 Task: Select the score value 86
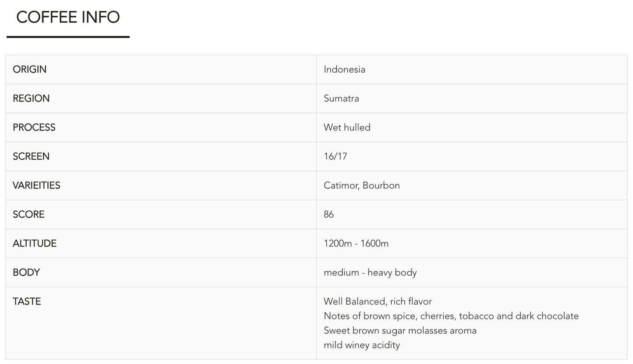[x=329, y=214]
